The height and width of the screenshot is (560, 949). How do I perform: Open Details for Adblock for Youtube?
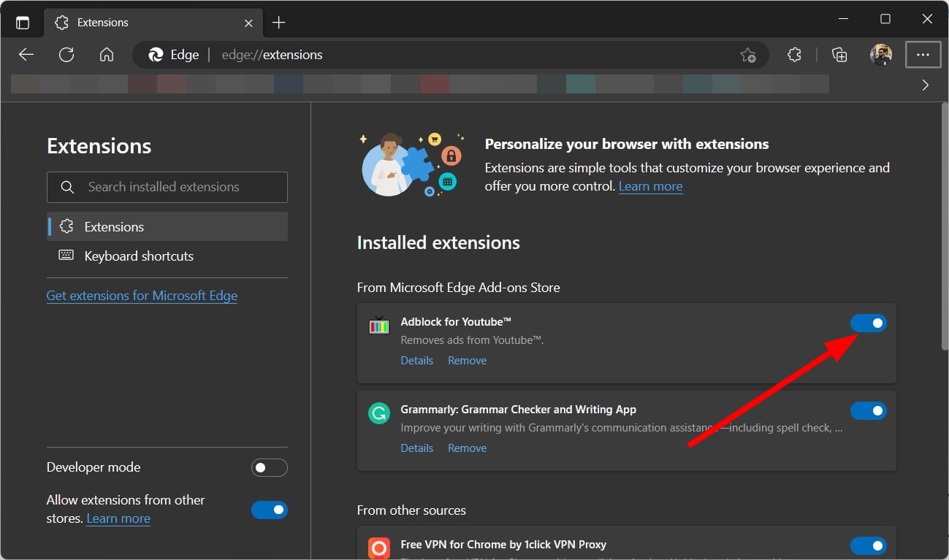pyautogui.click(x=416, y=361)
